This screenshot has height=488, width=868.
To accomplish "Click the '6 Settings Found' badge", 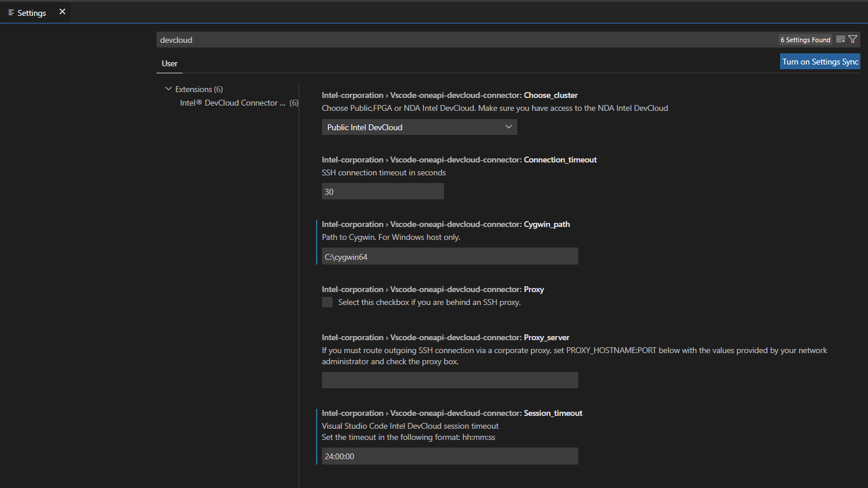I will (805, 40).
